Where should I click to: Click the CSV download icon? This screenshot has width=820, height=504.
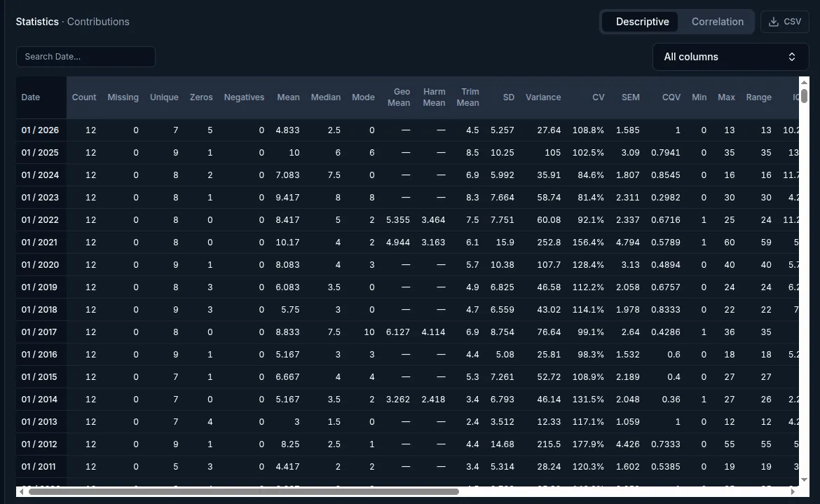coord(774,22)
